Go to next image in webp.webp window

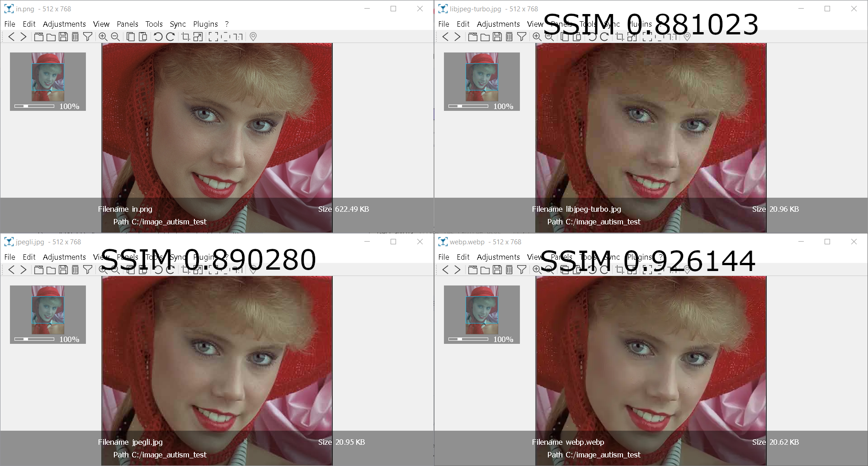tap(458, 270)
